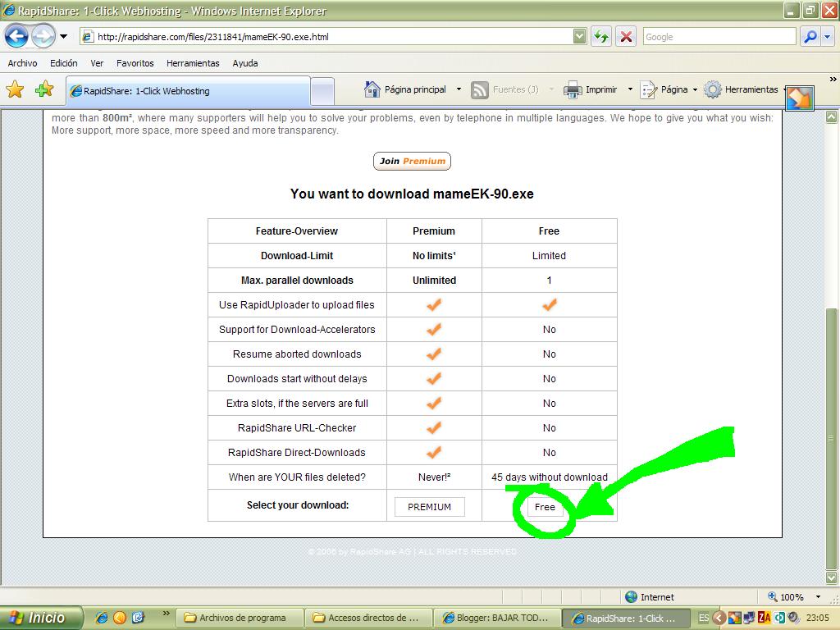Click the 'Download-Limit' row label
840x630 pixels.
[297, 256]
